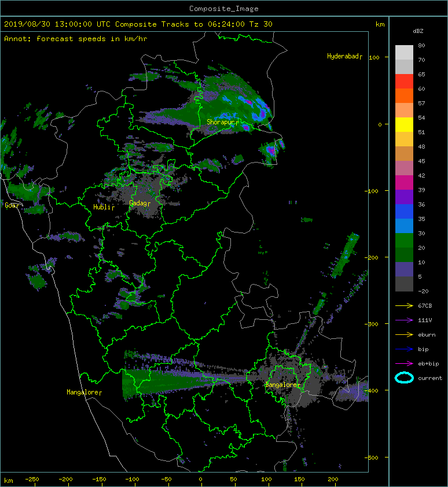Viewport: 448px width, 487px height.
Task: Select the red 65–60 dBZ swatch
Action: click(404, 82)
